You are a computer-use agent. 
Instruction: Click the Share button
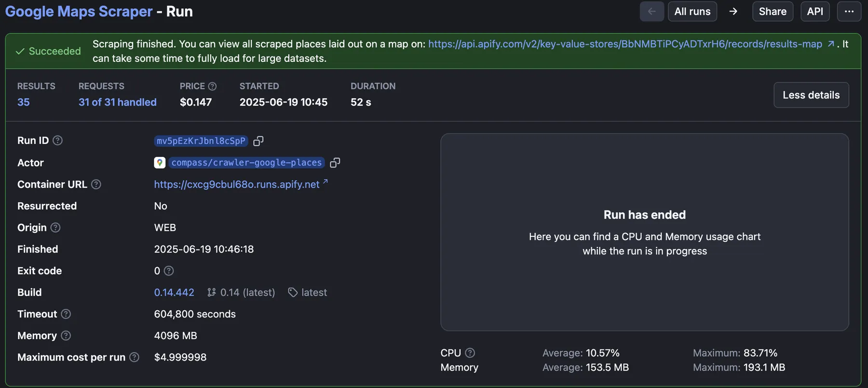point(772,12)
